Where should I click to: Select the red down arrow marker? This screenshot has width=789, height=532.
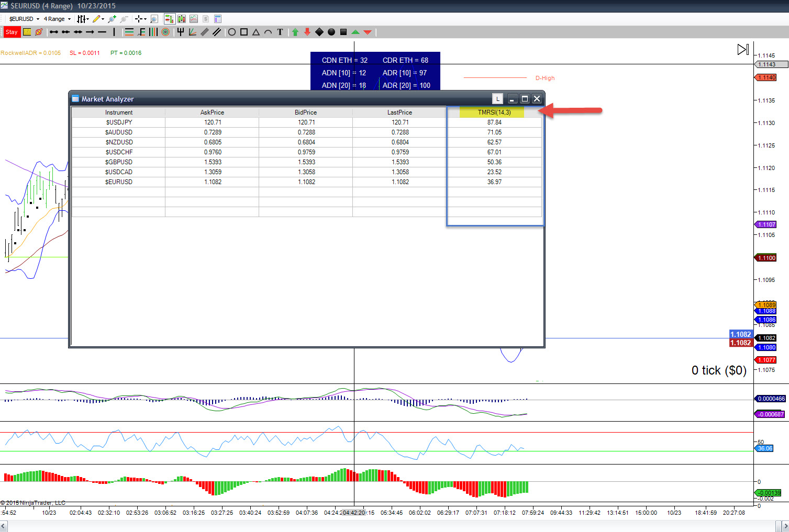(307, 32)
